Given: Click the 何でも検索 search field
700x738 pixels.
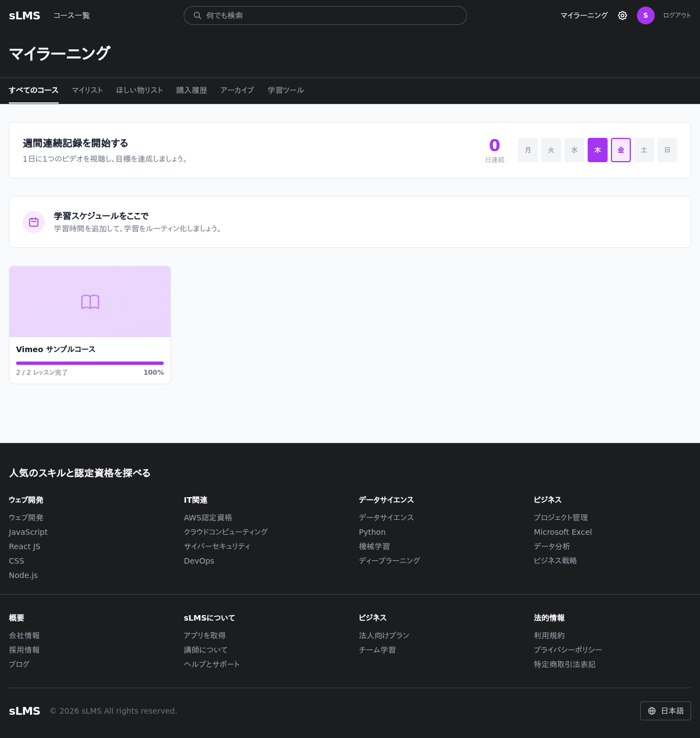Looking at the screenshot, I should [332, 16].
